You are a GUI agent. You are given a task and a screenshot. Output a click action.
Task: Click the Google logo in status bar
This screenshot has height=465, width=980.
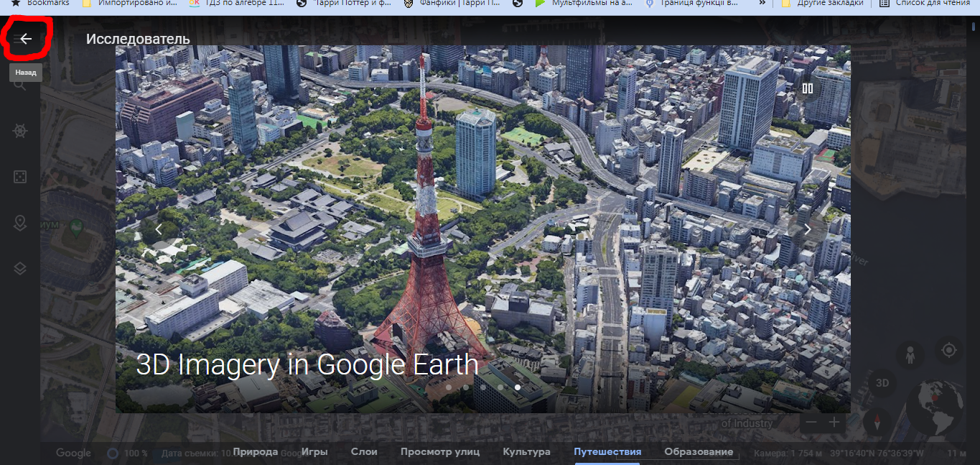pyautogui.click(x=73, y=453)
